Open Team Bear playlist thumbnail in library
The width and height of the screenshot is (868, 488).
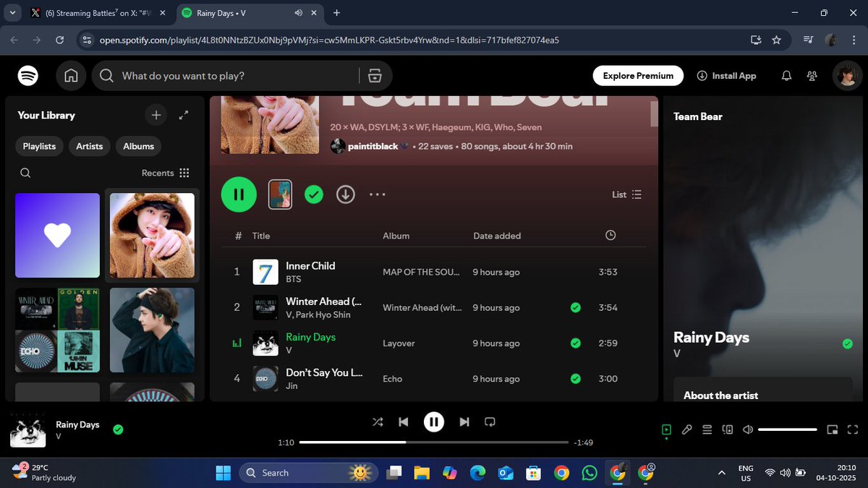(152, 235)
